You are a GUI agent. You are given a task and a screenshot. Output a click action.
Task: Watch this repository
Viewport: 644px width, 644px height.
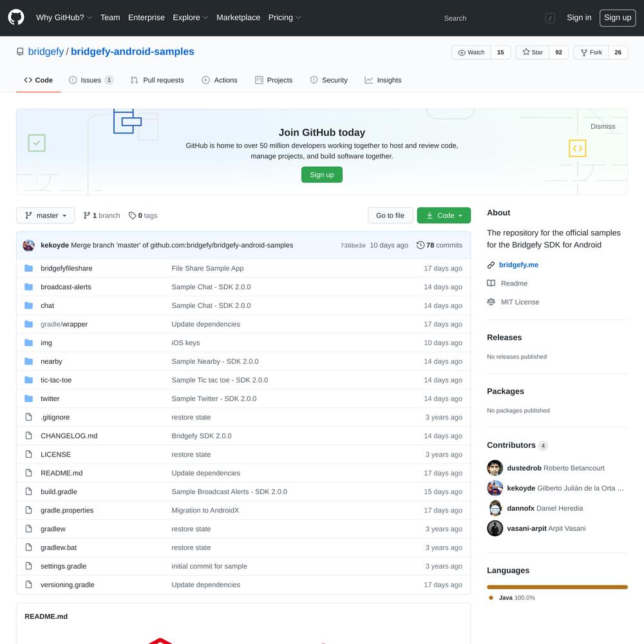[x=471, y=52]
